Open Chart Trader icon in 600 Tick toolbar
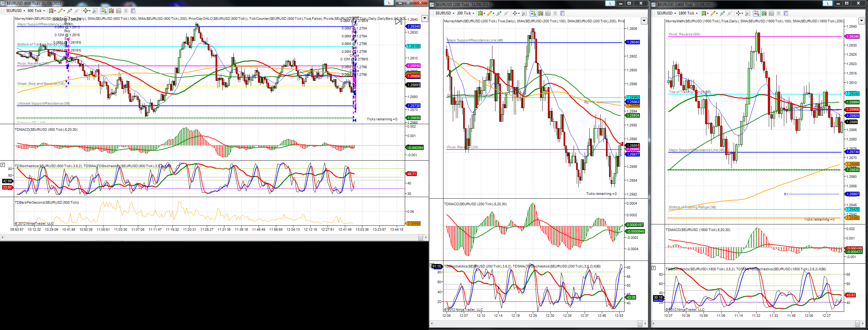This screenshot has height=330, width=868. pos(104,11)
